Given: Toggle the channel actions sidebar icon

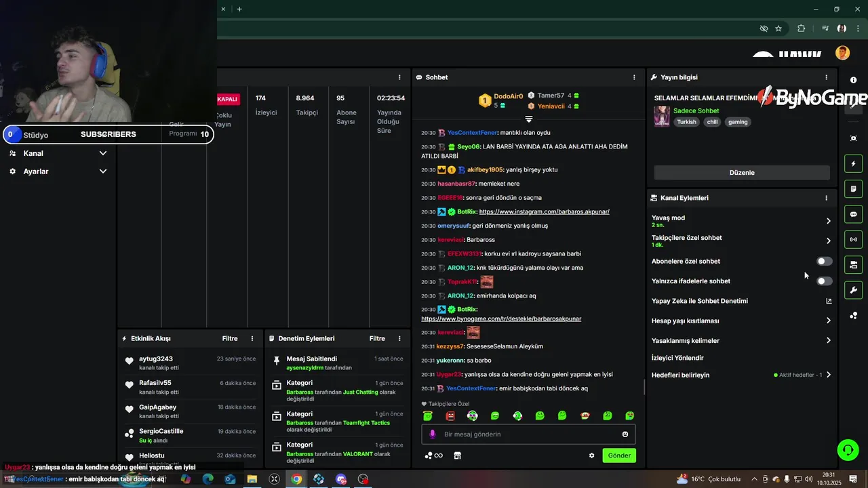Looking at the screenshot, I should click(853, 264).
